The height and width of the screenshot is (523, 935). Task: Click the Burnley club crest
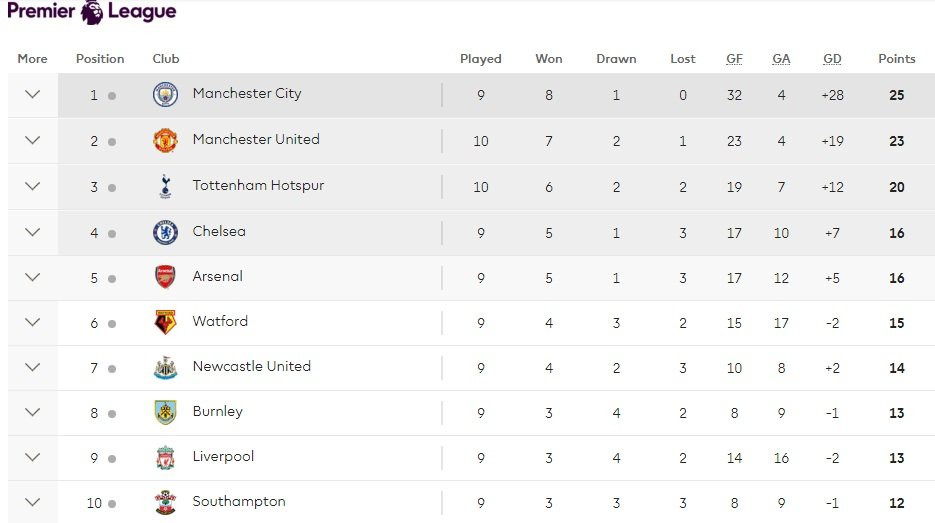point(165,412)
